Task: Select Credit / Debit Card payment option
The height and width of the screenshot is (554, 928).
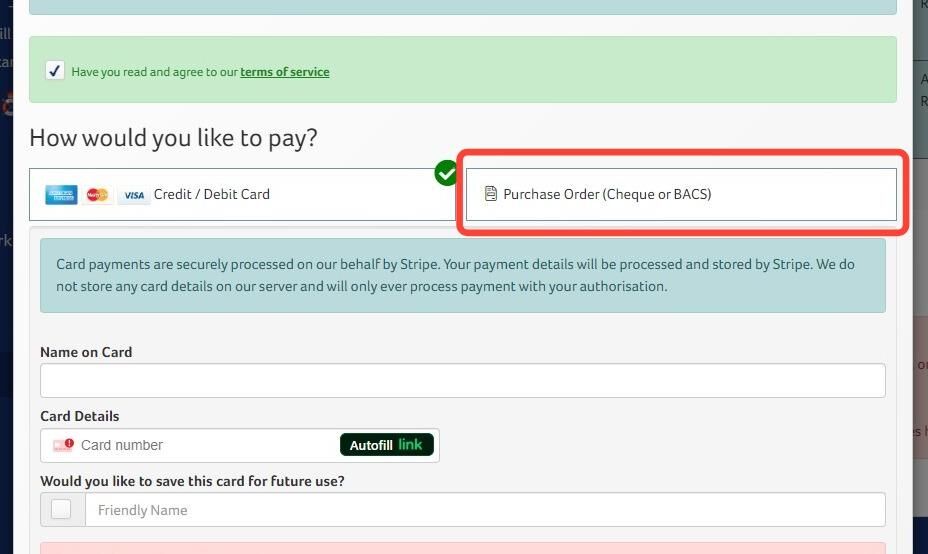Action: [x=243, y=194]
